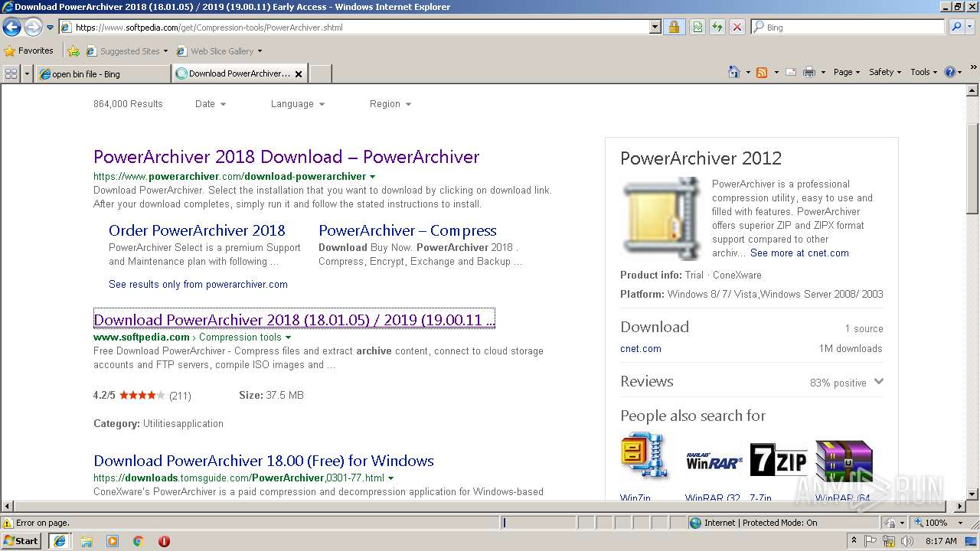Image resolution: width=980 pixels, height=551 pixels.
Task: Open the 'Order PowerArchiver 2018' sublink
Action: coord(197,230)
